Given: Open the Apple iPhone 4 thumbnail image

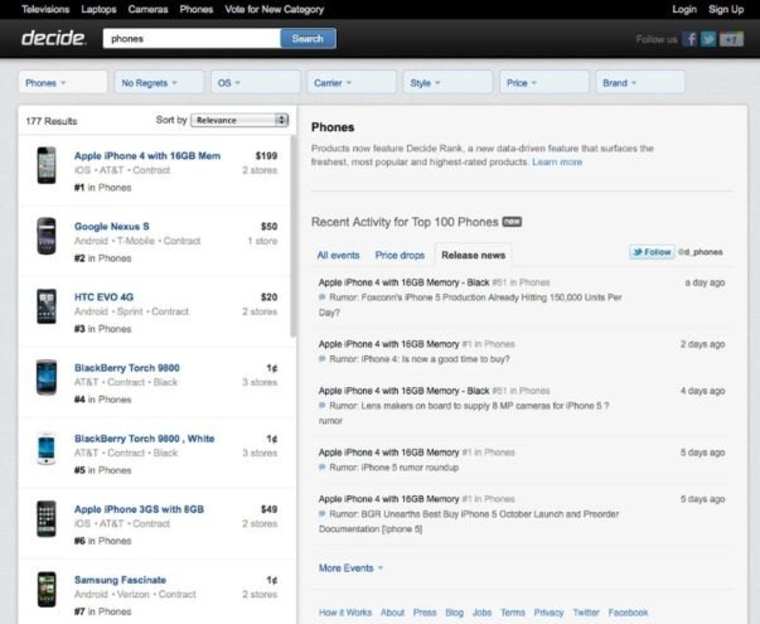Looking at the screenshot, I should click(46, 165).
